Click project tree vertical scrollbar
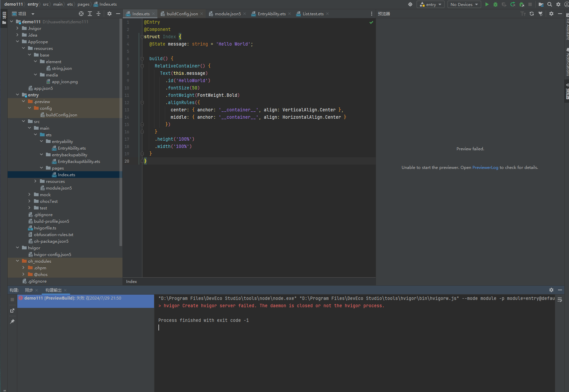Image resolution: width=569 pixels, height=392 pixels. [121, 133]
